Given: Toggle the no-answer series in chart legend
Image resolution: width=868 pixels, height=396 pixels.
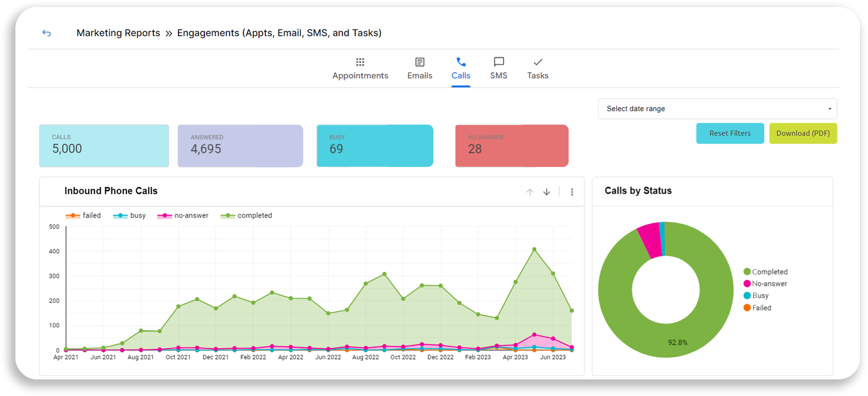Looking at the screenshot, I should (x=183, y=215).
